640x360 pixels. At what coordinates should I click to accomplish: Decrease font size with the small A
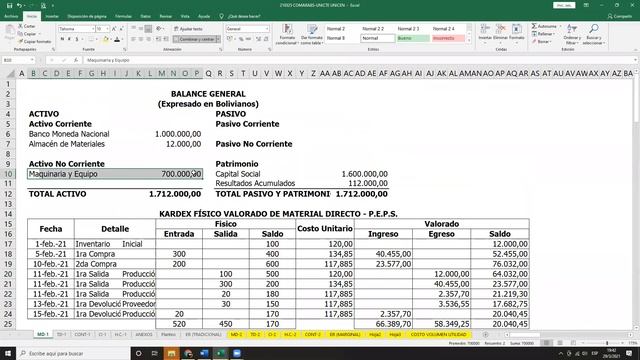(122, 29)
